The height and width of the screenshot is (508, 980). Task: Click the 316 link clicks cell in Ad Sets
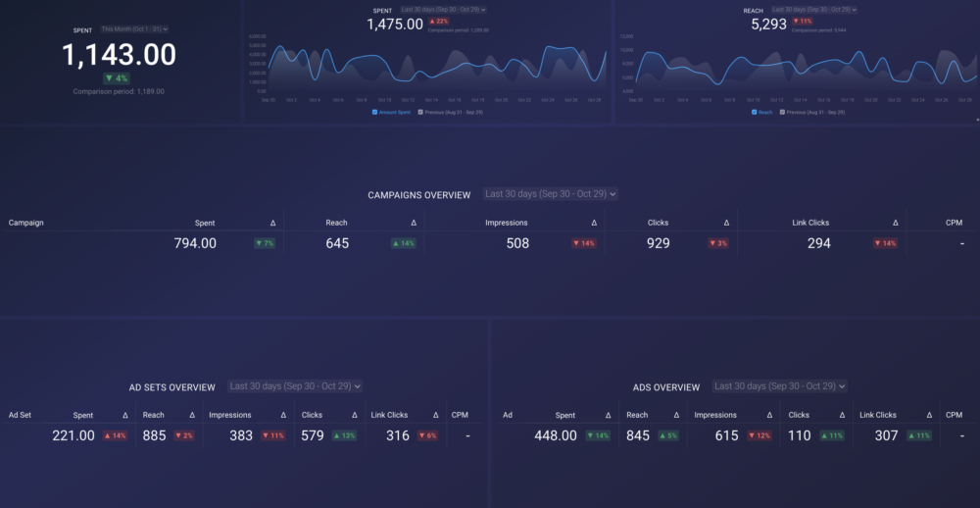[x=398, y=435]
